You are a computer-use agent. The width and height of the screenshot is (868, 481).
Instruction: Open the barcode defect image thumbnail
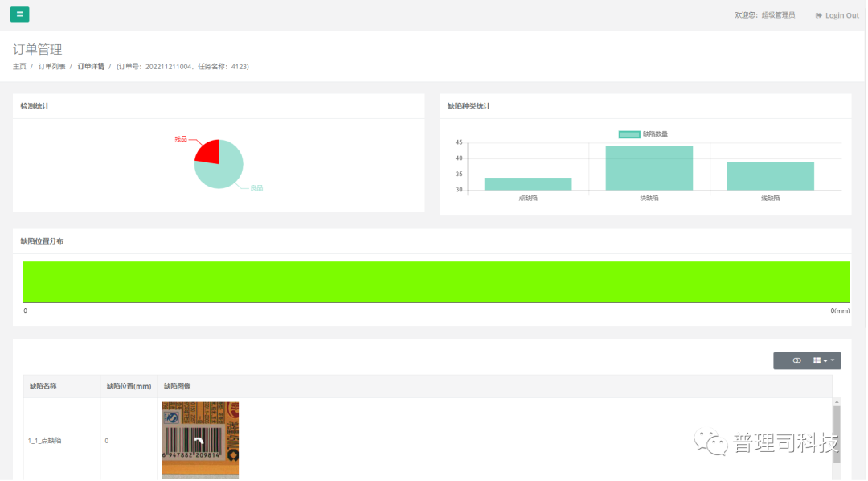pyautogui.click(x=200, y=439)
